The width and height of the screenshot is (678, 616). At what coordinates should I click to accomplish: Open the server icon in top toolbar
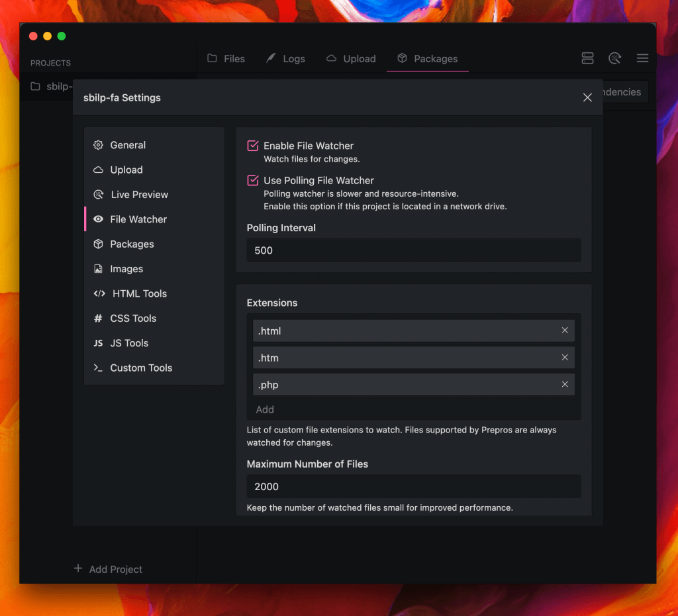click(x=587, y=58)
